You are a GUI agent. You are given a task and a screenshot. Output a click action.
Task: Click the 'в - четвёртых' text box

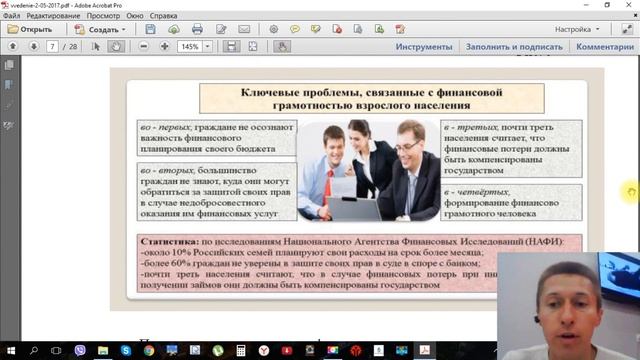pos(511,202)
